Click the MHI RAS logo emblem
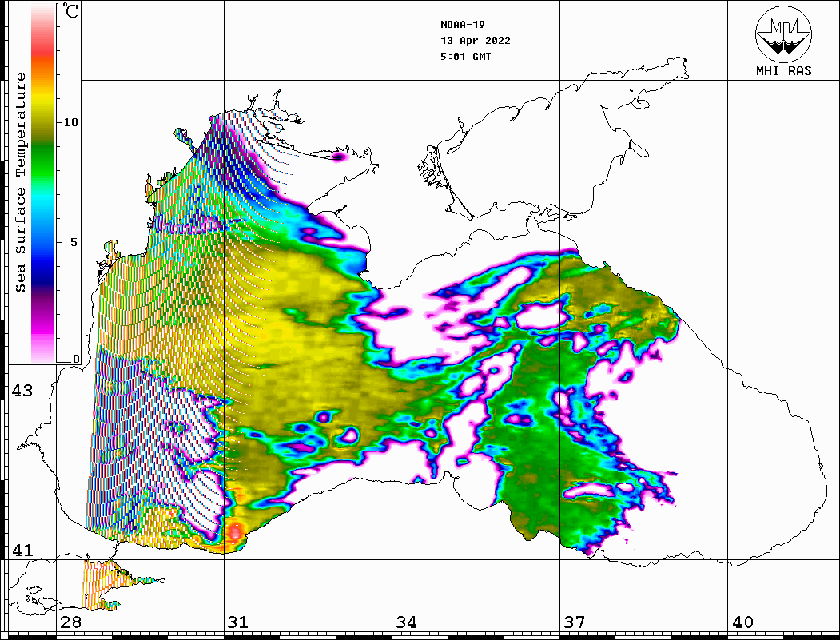The height and width of the screenshot is (640, 840). [x=784, y=34]
